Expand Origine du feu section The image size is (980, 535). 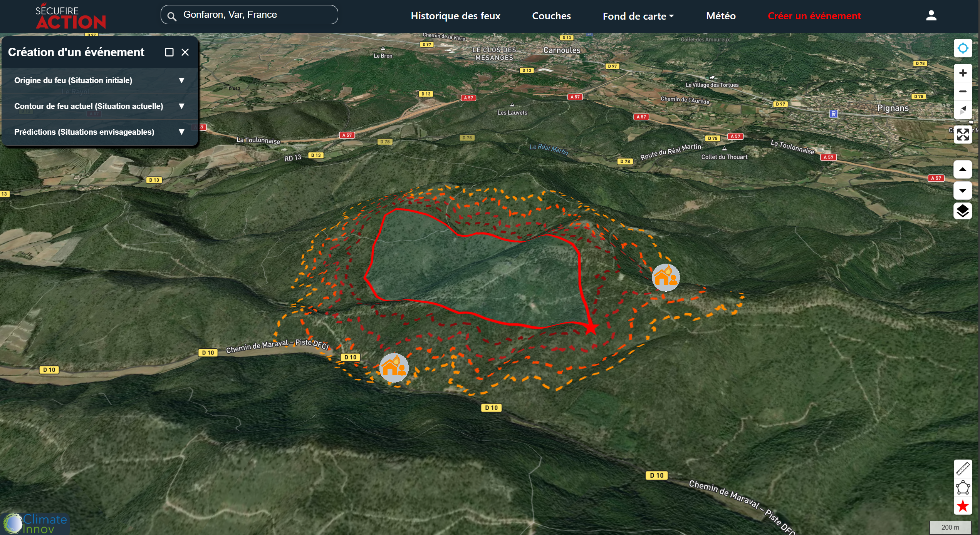(x=181, y=80)
